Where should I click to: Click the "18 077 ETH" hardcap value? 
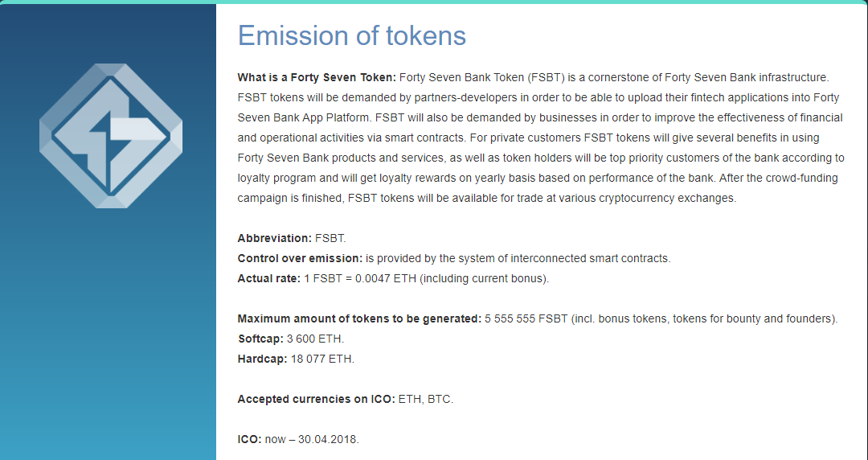pos(321,359)
